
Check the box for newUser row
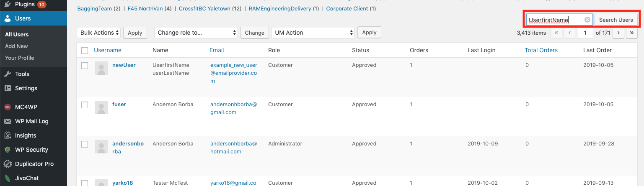coord(85,66)
